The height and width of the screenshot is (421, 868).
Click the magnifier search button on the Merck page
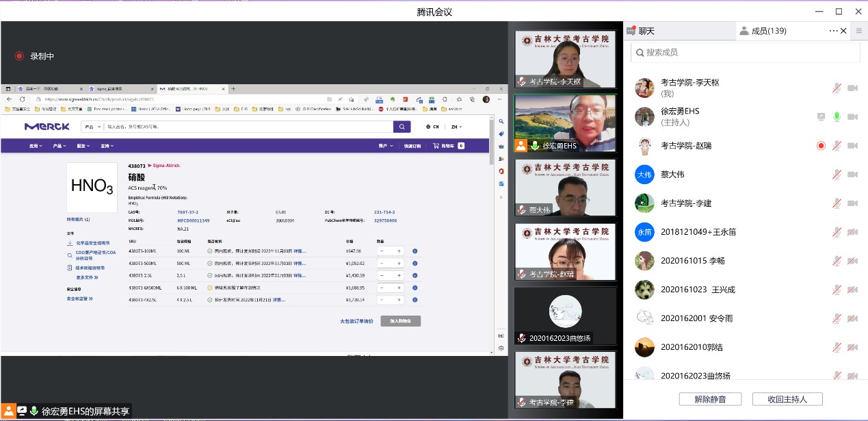[402, 127]
